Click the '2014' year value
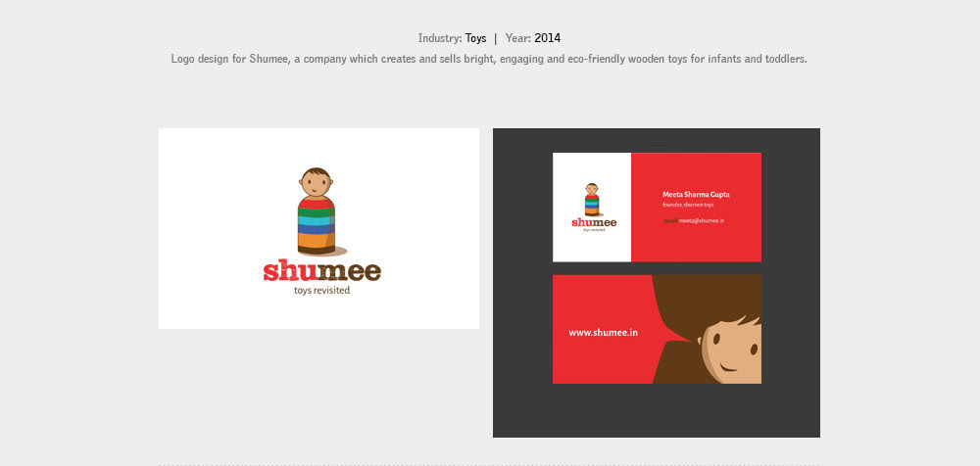980x466 pixels. (547, 39)
